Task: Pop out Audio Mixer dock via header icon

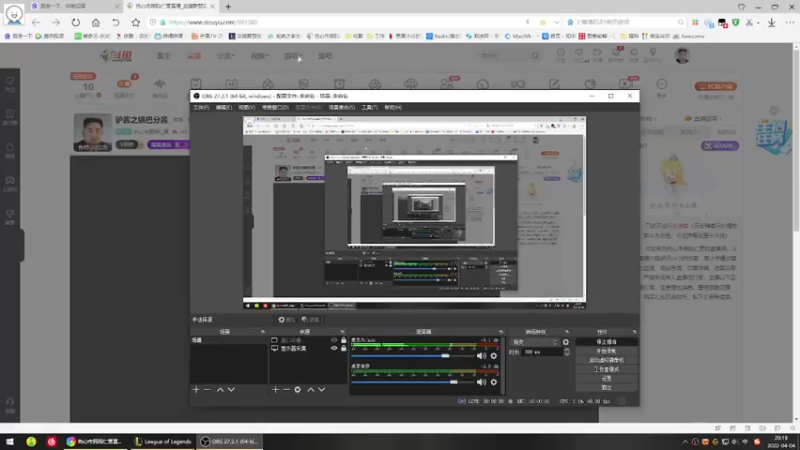Action: pyautogui.click(x=501, y=332)
